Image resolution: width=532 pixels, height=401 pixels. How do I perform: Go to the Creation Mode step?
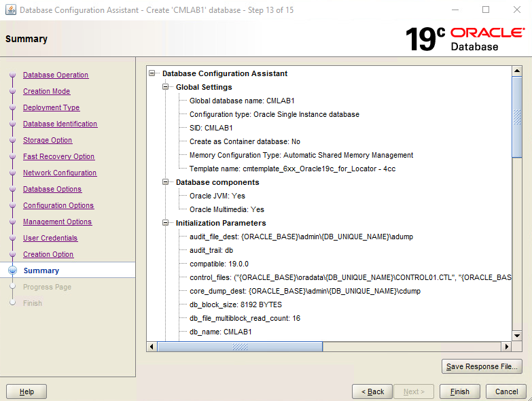click(46, 91)
